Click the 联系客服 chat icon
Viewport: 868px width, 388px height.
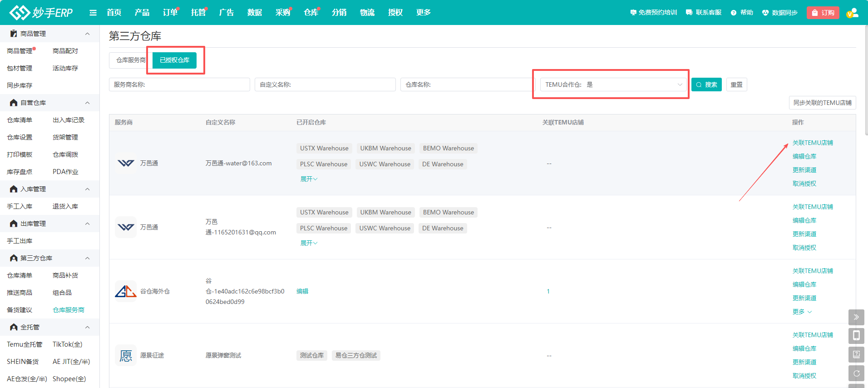pyautogui.click(x=689, y=13)
